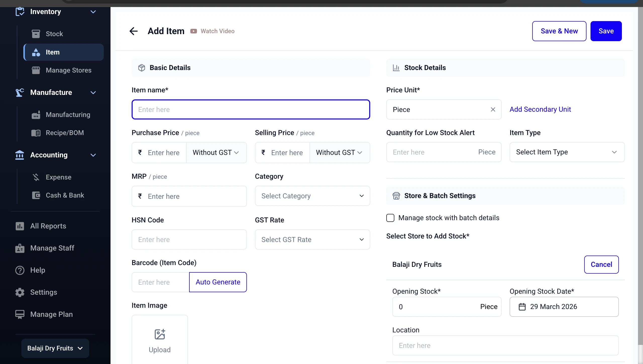Open the Select GST Rate dropdown

coord(312,239)
